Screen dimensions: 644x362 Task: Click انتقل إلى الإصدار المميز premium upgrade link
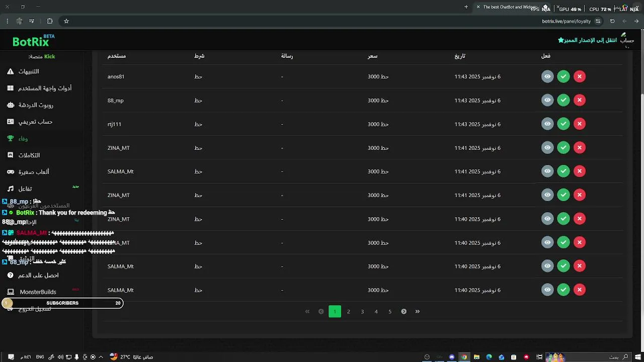tap(587, 40)
